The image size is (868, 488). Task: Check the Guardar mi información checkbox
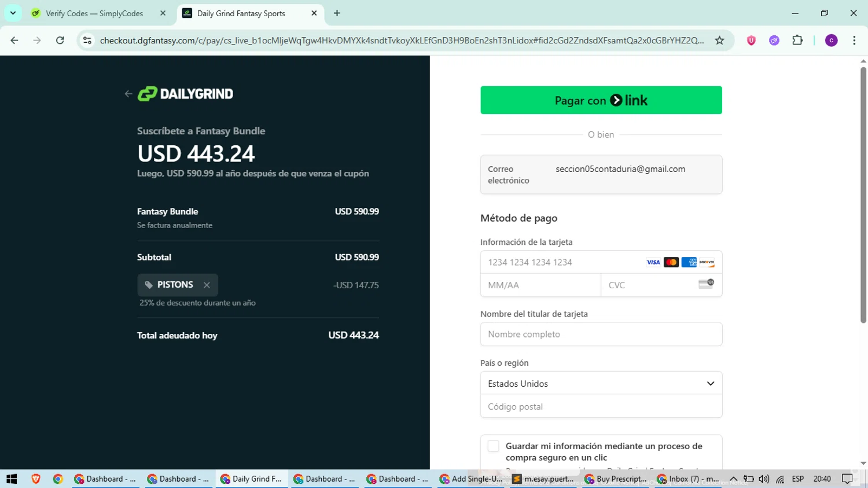click(x=493, y=446)
